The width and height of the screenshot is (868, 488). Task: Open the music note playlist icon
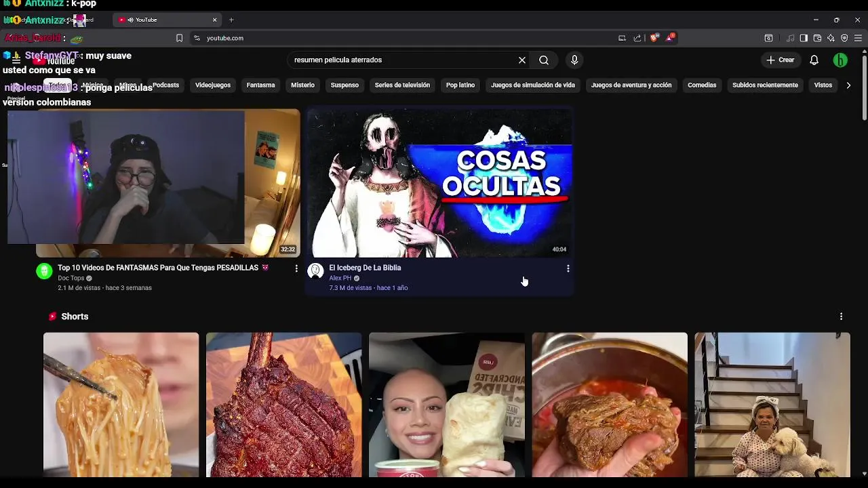click(x=790, y=38)
